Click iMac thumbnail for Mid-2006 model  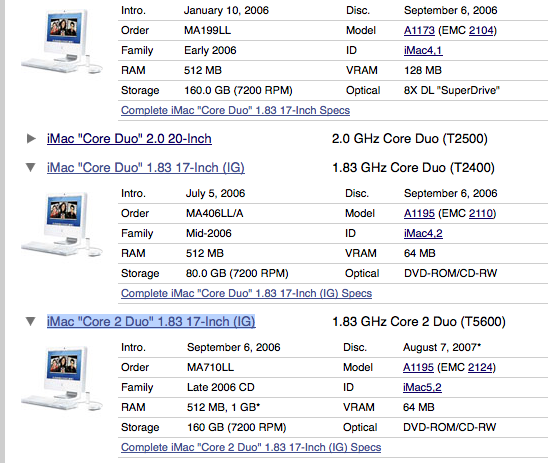(62, 224)
